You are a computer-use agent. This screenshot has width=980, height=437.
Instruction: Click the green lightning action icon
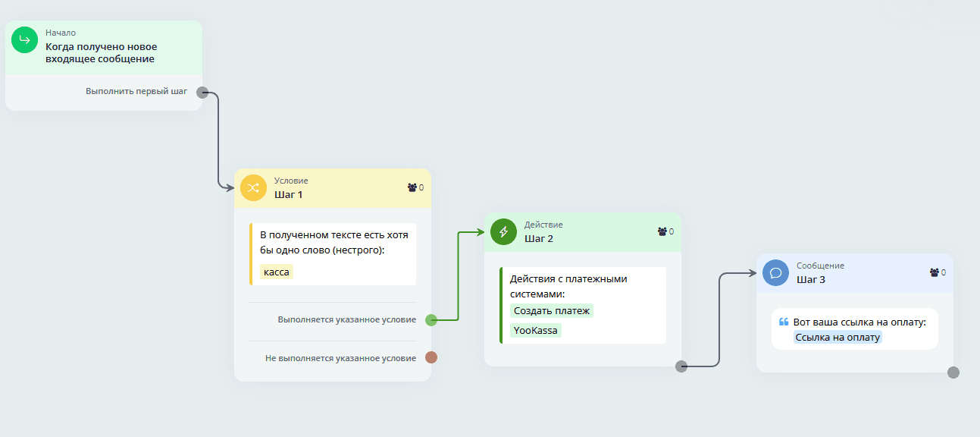point(503,231)
